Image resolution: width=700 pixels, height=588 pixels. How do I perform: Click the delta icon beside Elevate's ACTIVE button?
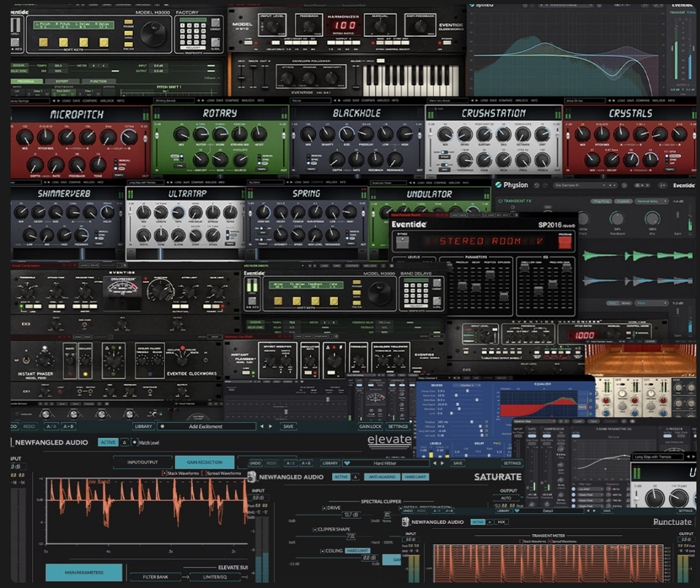point(125,442)
